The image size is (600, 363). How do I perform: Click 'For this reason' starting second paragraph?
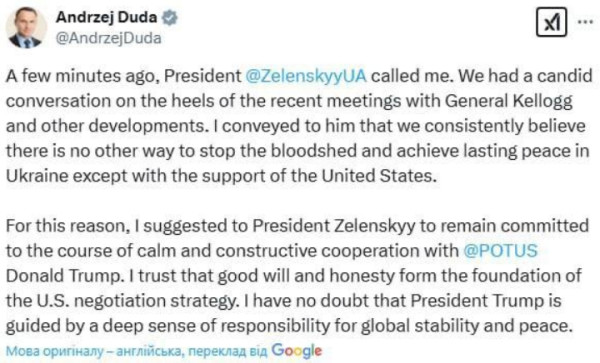click(66, 226)
